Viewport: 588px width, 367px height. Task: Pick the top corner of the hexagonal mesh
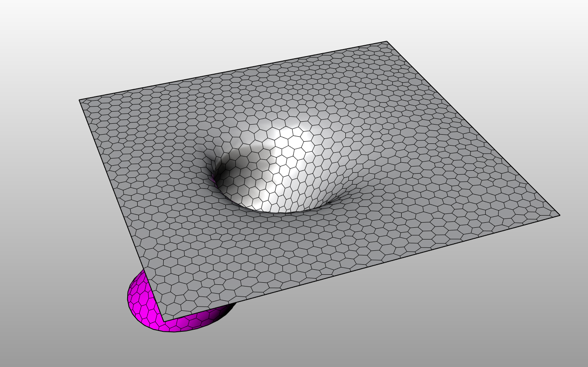click(x=387, y=42)
